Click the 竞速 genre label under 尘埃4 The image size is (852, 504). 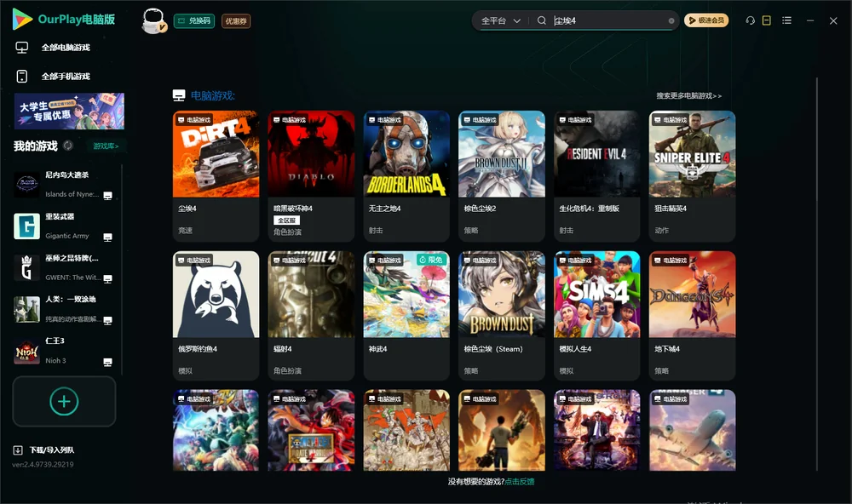[185, 230]
